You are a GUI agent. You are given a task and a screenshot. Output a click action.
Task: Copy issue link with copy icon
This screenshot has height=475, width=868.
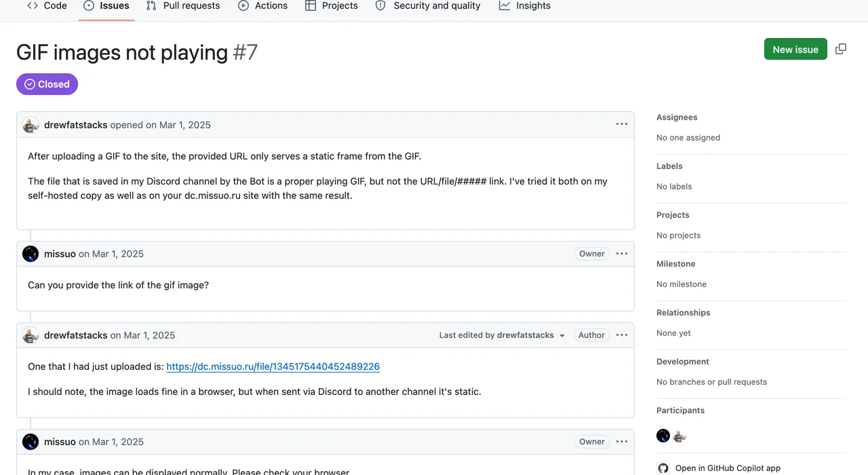(x=841, y=49)
